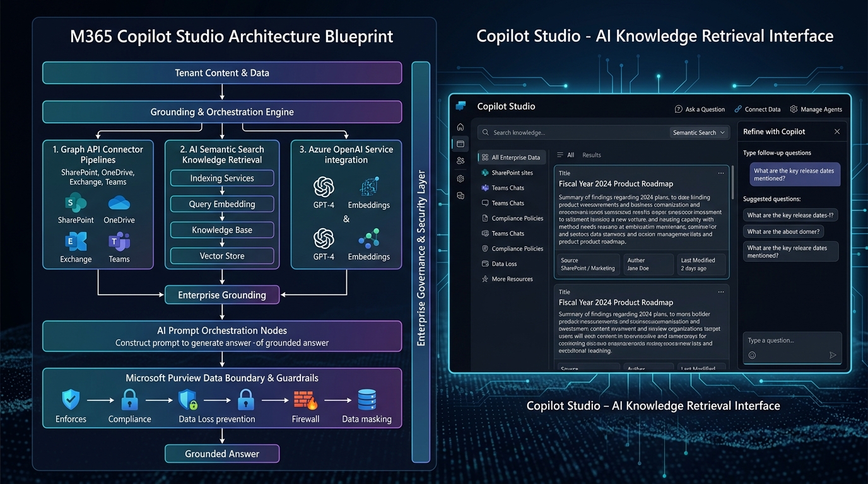Click the Firewall brick icon
Image resolution: width=868 pixels, height=484 pixels.
pos(305,400)
